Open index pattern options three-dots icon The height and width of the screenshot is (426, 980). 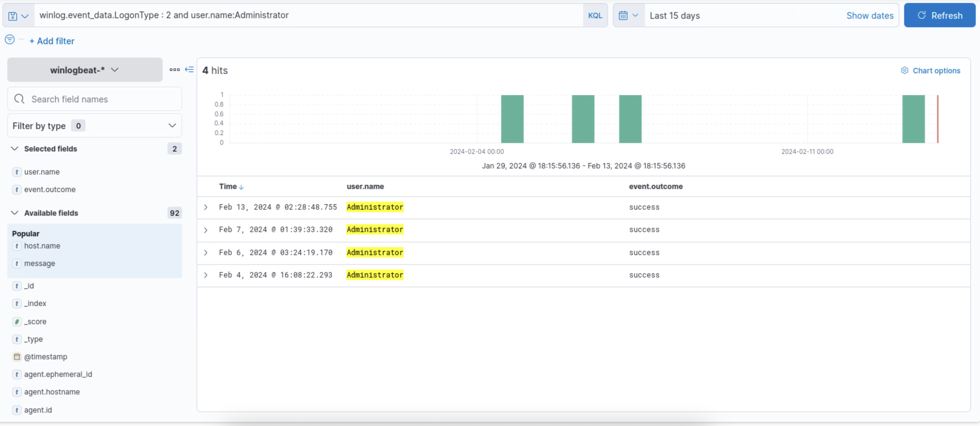pos(175,70)
